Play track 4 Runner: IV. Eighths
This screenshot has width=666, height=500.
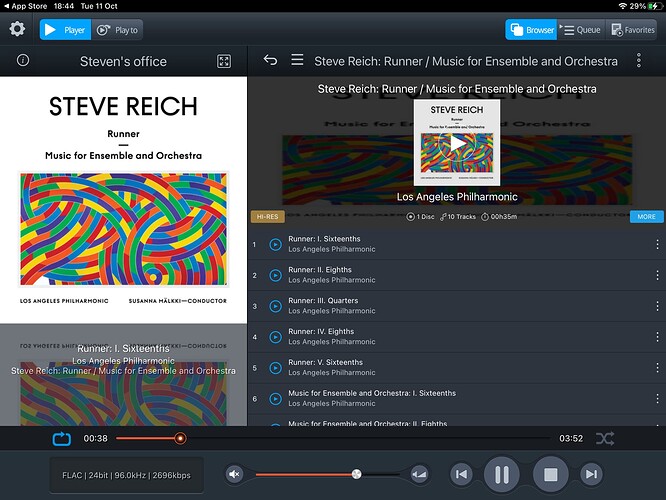275,337
